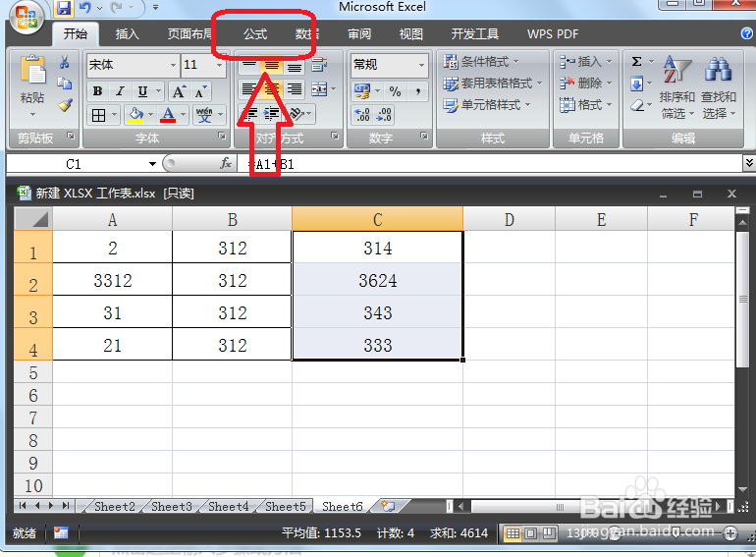Screen dimensions: 756x557
Task: Cut selection with scissors icon
Action: 65,62
